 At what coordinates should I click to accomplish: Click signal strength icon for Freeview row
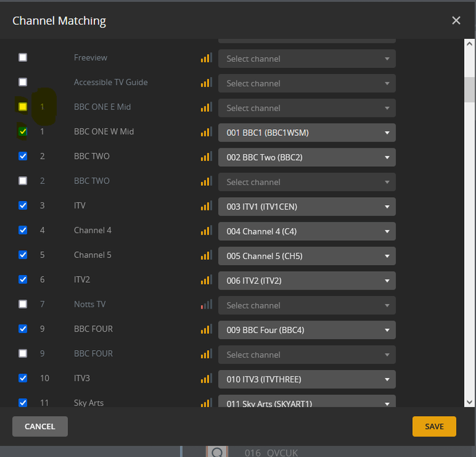206,57
